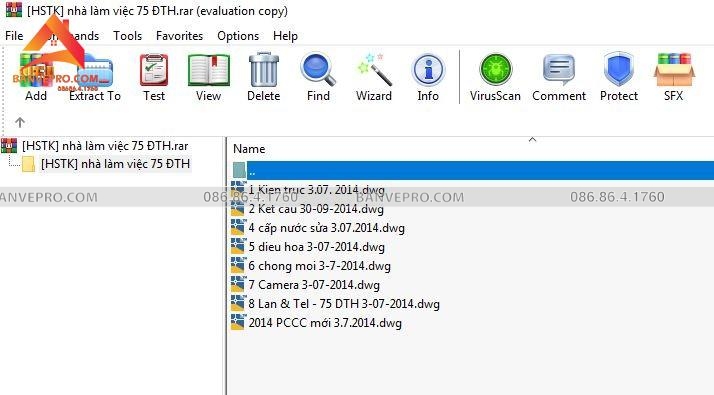Select the [HSTK] nhà làm việc 75 ĐTH folder in tree

click(115, 164)
